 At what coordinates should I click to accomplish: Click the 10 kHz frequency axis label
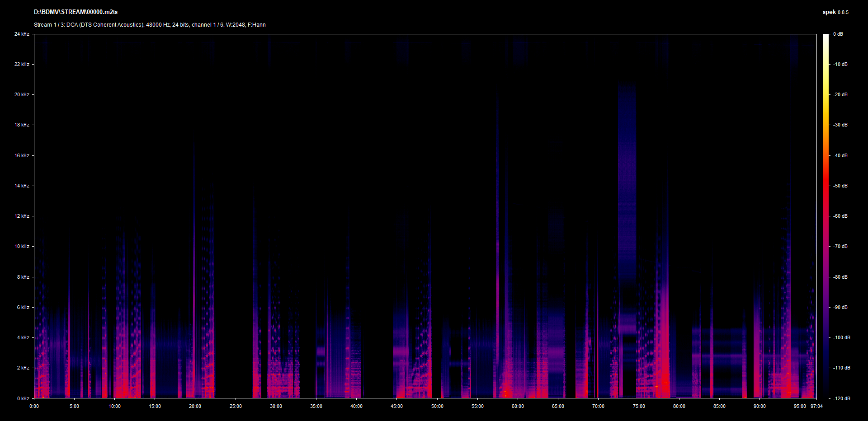22,246
